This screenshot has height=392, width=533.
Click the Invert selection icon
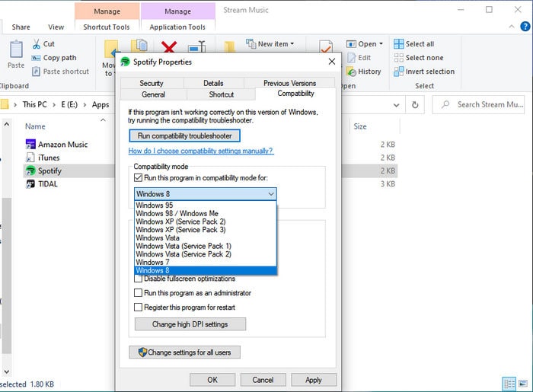click(399, 72)
